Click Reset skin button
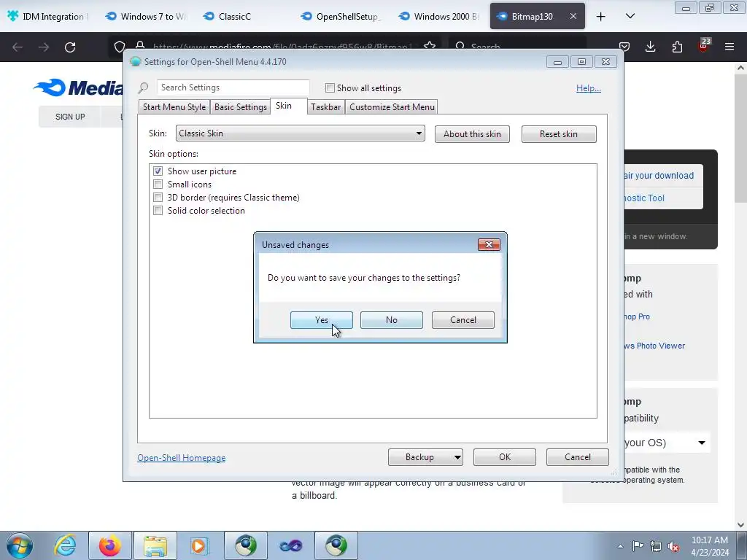Image resolution: width=747 pixels, height=560 pixels. pyautogui.click(x=559, y=134)
